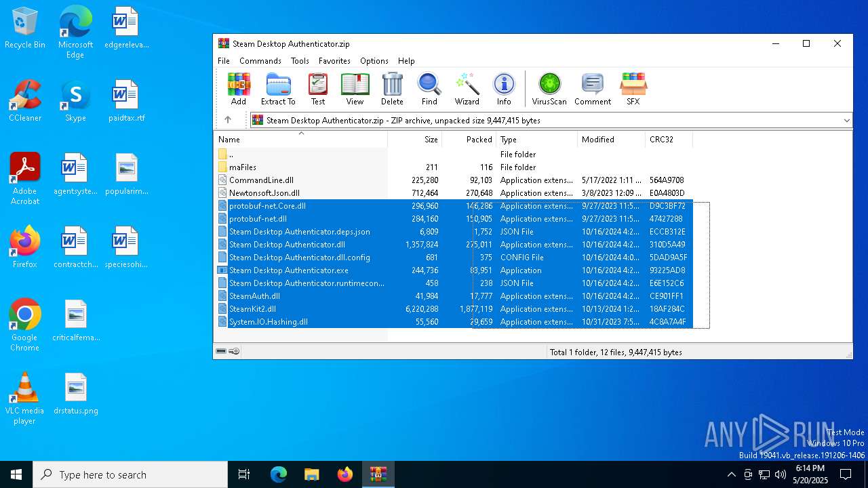Go up one folder level arrow
Image resolution: width=868 pixels, height=488 pixels.
(x=228, y=120)
